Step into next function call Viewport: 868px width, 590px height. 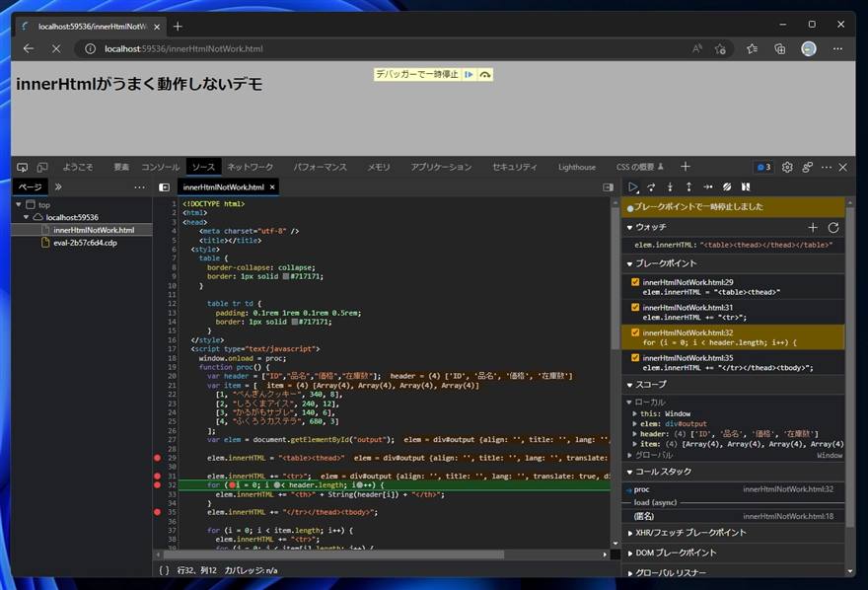[x=670, y=187]
